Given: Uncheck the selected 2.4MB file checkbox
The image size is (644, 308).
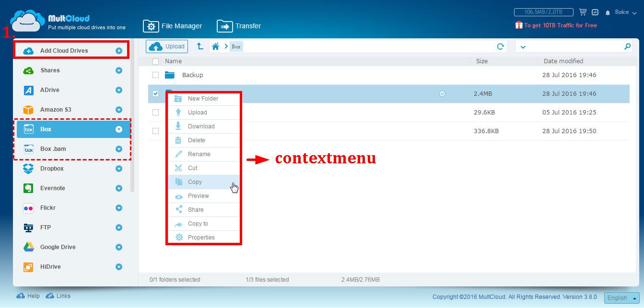Looking at the screenshot, I should [155, 94].
